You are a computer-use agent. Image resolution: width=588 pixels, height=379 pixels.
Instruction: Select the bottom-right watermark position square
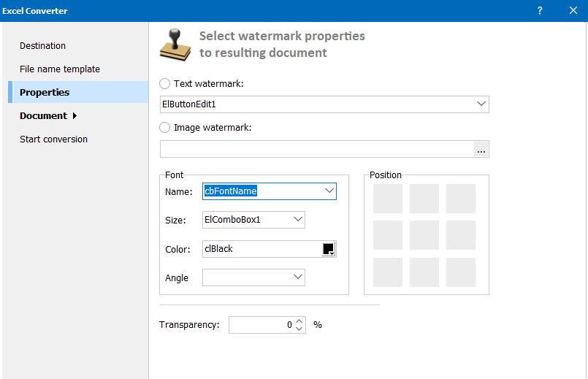(461, 272)
